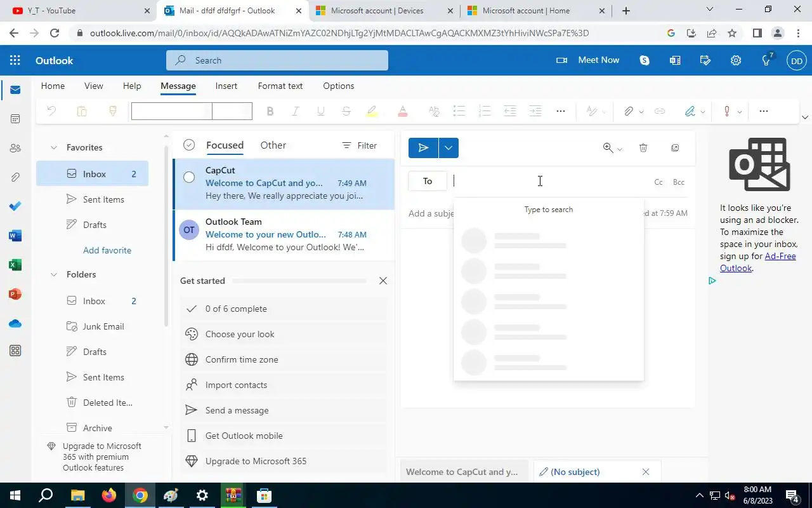Open the Insert ribbon tab

[x=226, y=86]
